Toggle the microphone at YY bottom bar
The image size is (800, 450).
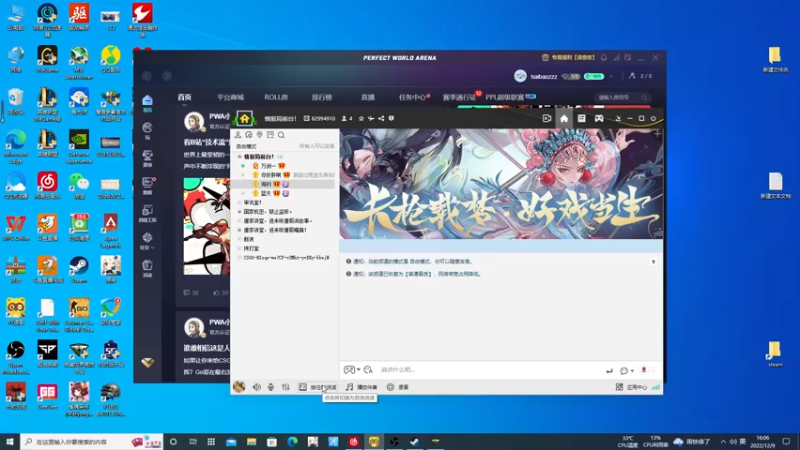point(271,387)
